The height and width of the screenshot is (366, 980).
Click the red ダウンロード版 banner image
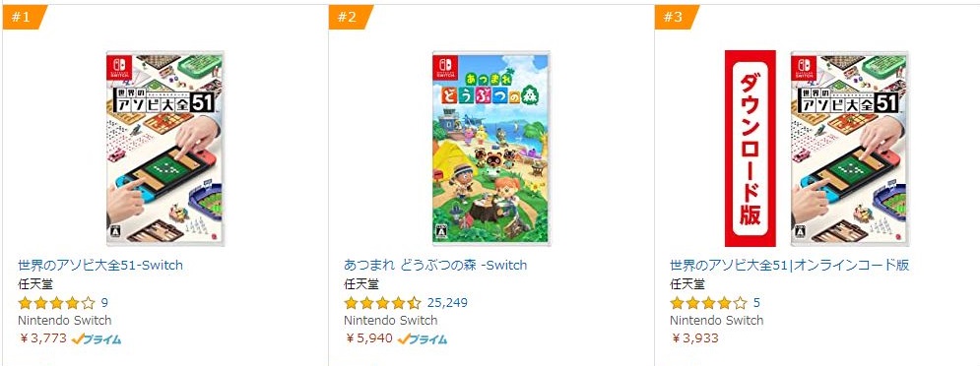click(750, 148)
